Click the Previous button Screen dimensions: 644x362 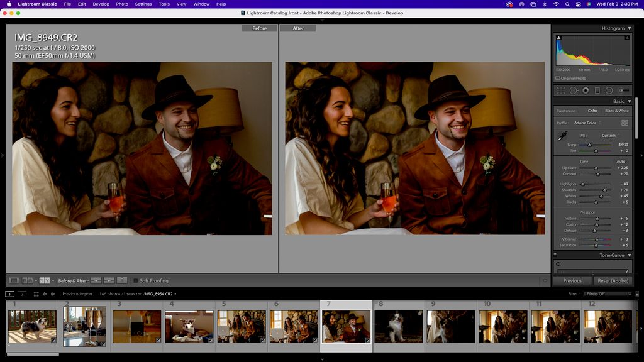[572, 281]
